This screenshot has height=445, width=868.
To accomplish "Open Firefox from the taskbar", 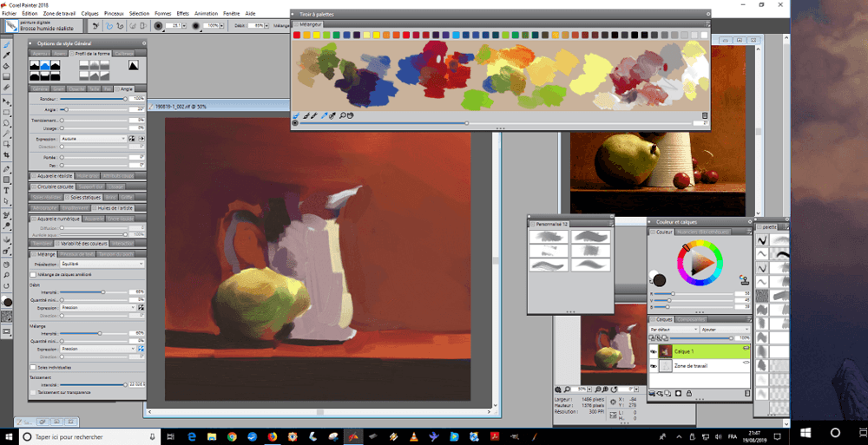I will click(273, 436).
